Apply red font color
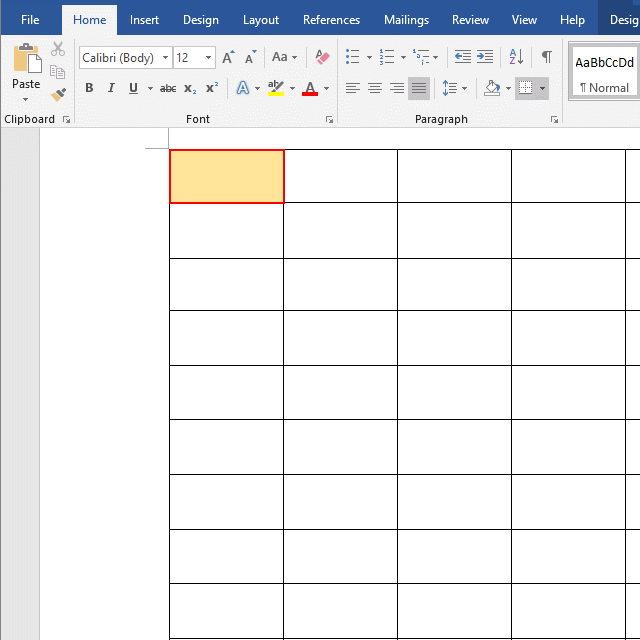 pos(310,88)
